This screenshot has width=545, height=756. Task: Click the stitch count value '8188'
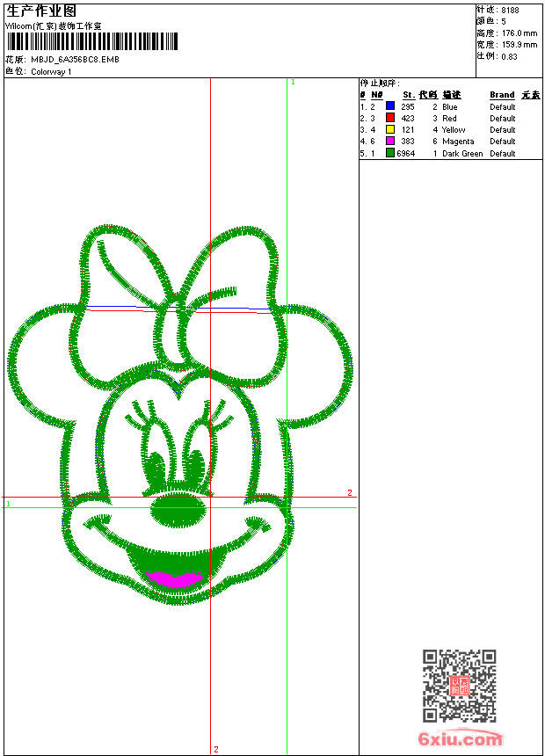click(510, 11)
